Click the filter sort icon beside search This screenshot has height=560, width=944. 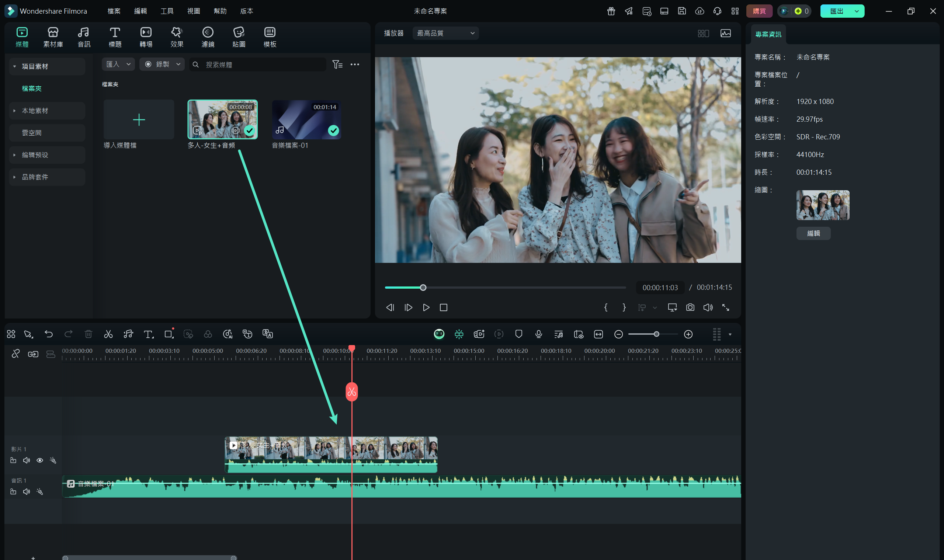(337, 65)
